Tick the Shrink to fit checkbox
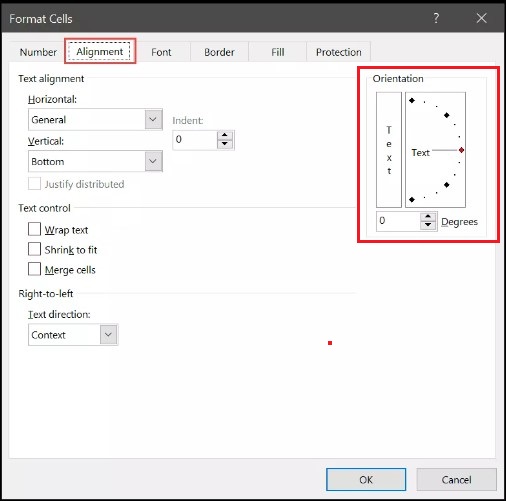The image size is (506, 501). click(34, 249)
